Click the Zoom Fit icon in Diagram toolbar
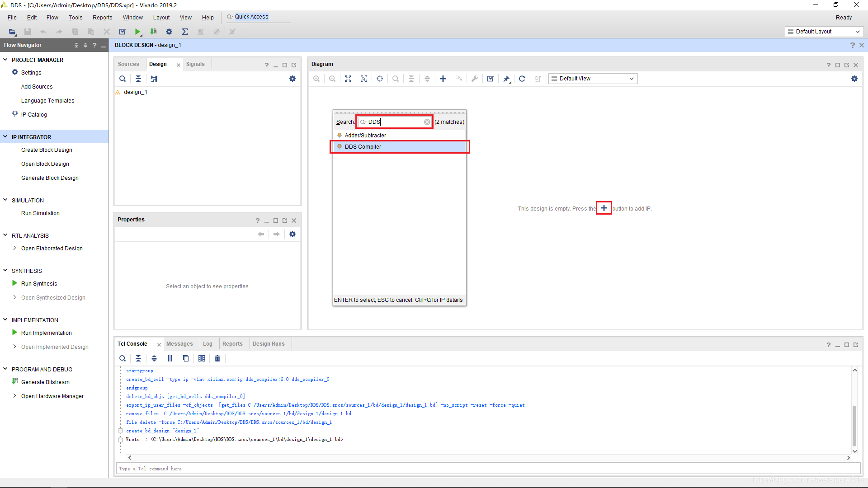 (348, 79)
